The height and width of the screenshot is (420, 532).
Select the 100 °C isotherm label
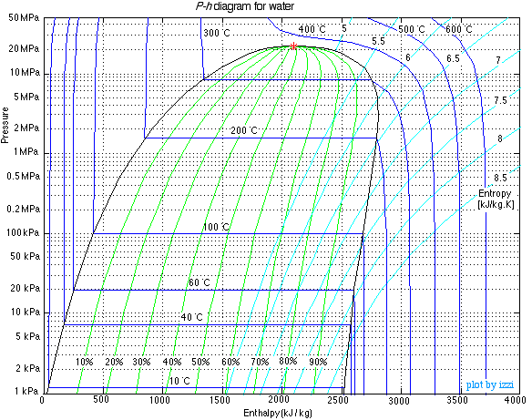(216, 227)
